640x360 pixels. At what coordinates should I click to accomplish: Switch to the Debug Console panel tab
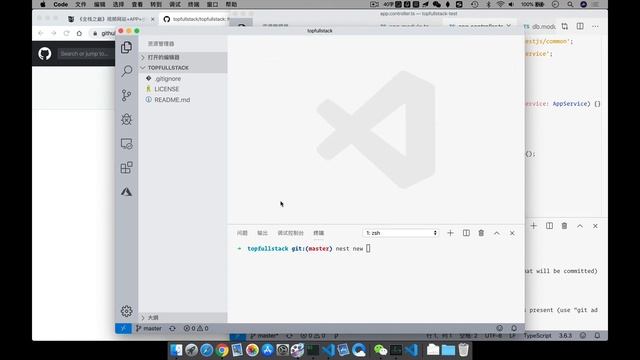point(291,233)
